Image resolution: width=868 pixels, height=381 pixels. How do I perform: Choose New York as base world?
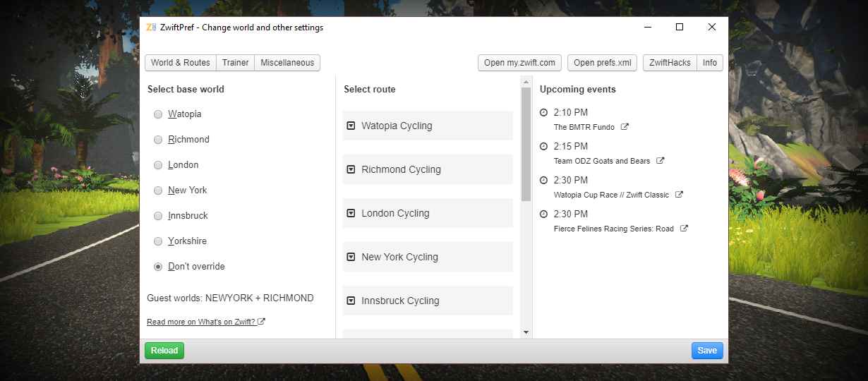[158, 190]
